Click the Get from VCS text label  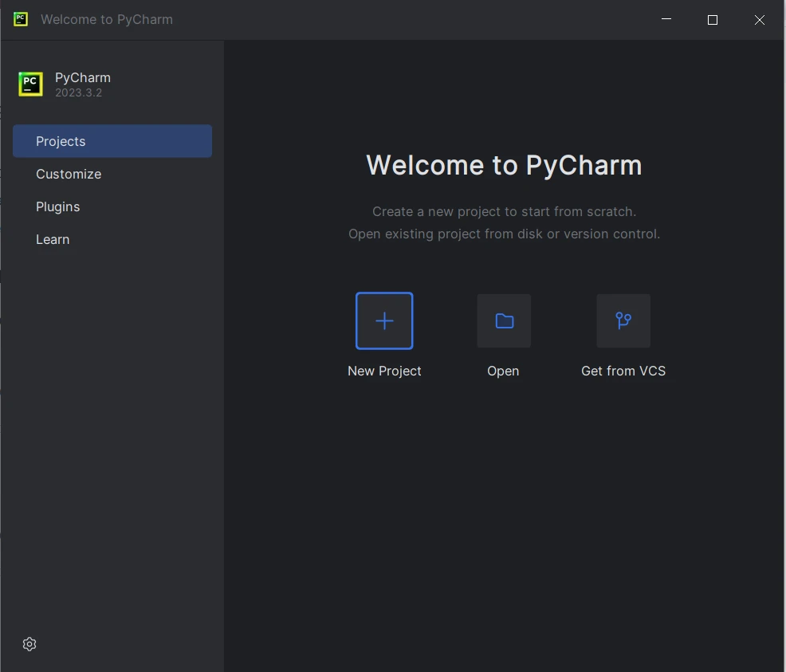pyautogui.click(x=623, y=371)
